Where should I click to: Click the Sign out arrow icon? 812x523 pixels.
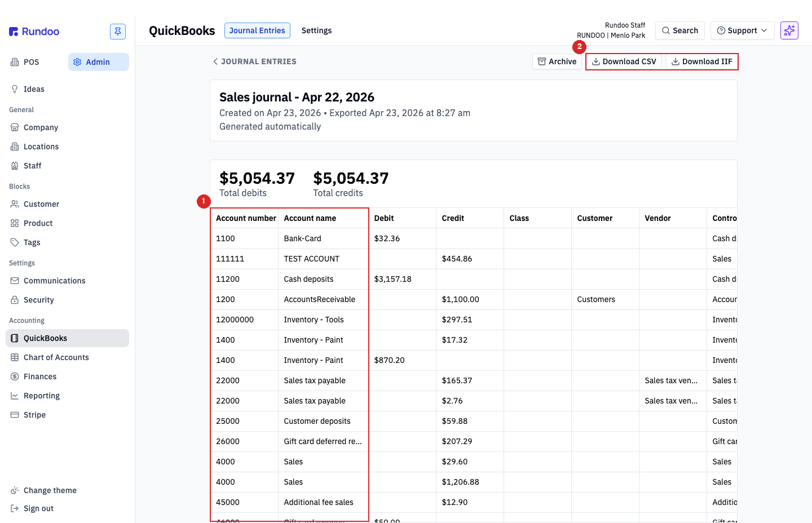[15, 508]
